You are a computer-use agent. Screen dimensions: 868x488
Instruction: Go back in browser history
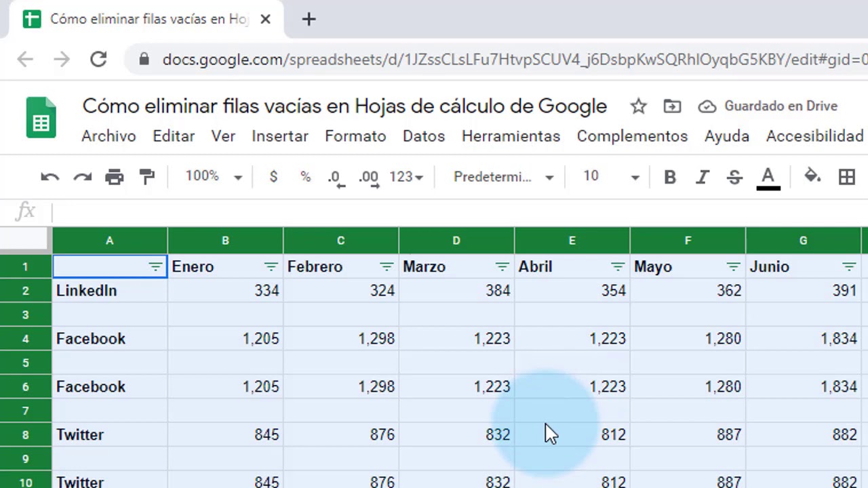(25, 59)
